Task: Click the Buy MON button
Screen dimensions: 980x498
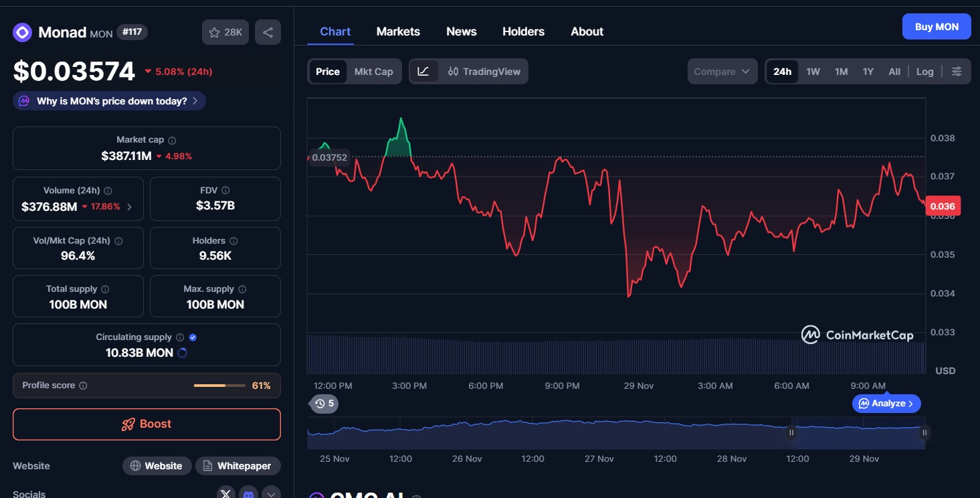Action: pyautogui.click(x=937, y=27)
